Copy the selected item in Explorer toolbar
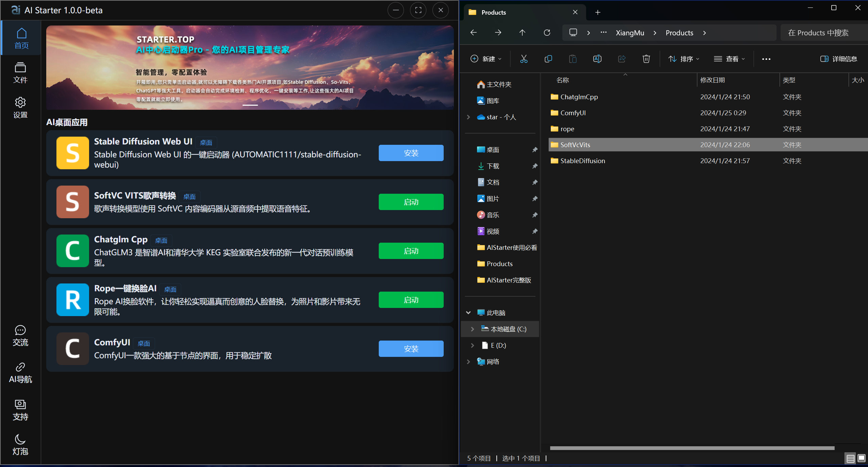Screen dimensions: 868x467 click(548, 59)
